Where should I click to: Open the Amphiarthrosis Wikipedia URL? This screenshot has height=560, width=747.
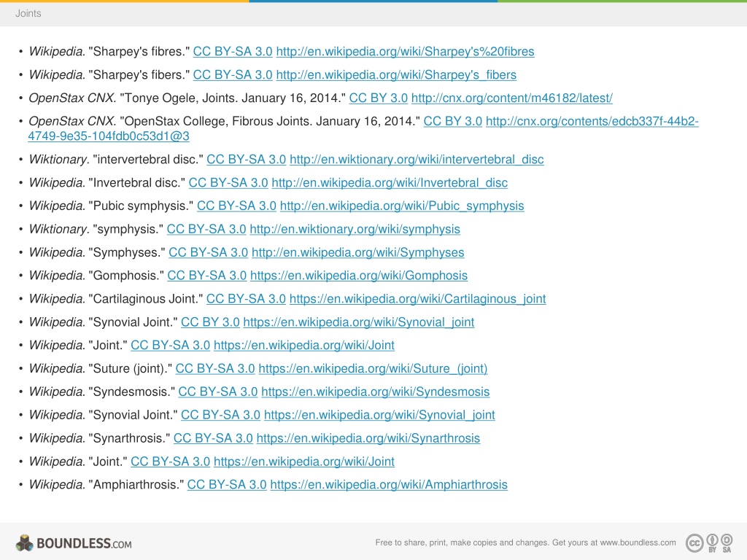coord(389,485)
